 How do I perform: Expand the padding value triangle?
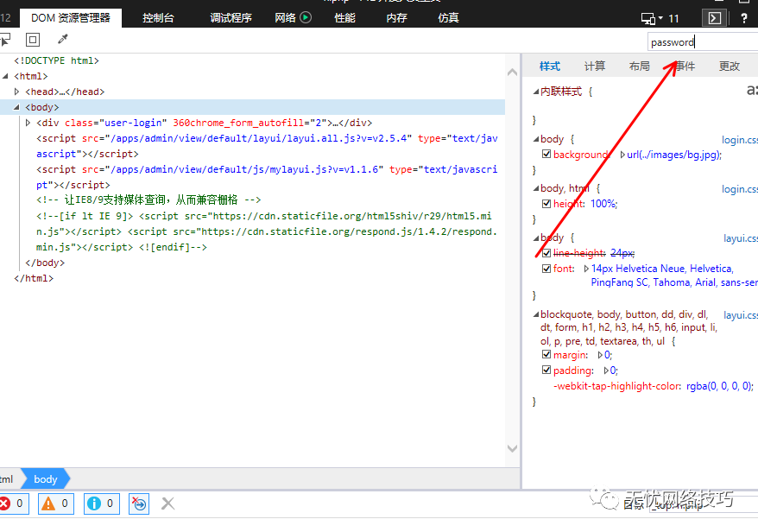[606, 370]
